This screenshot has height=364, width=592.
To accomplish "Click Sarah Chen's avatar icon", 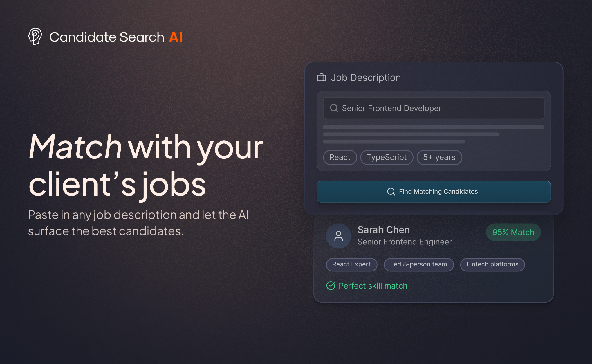I will click(338, 236).
